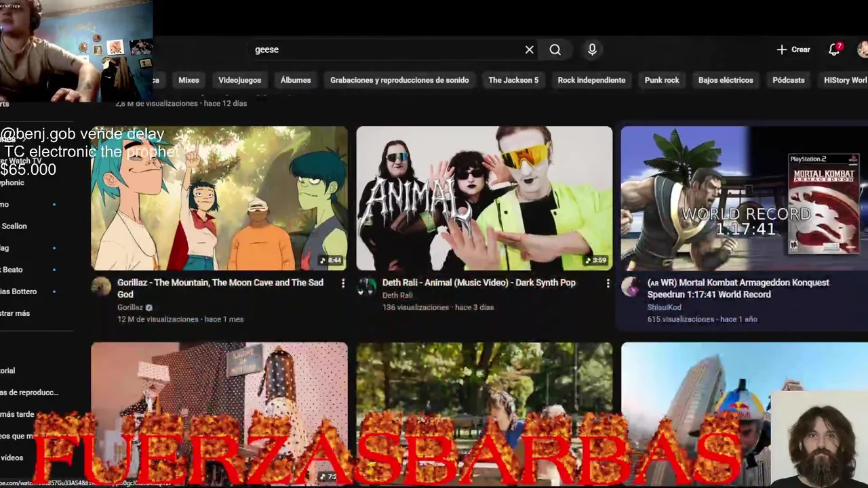Open the Deth Rali channel avatar

coord(366,287)
